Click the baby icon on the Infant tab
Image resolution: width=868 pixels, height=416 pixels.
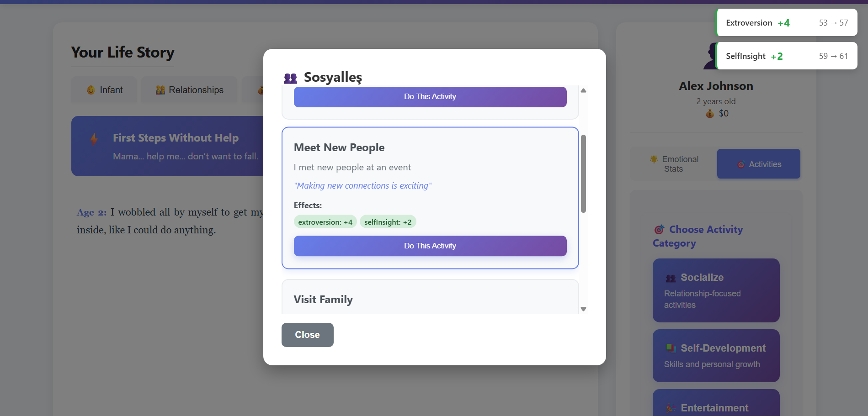point(91,90)
